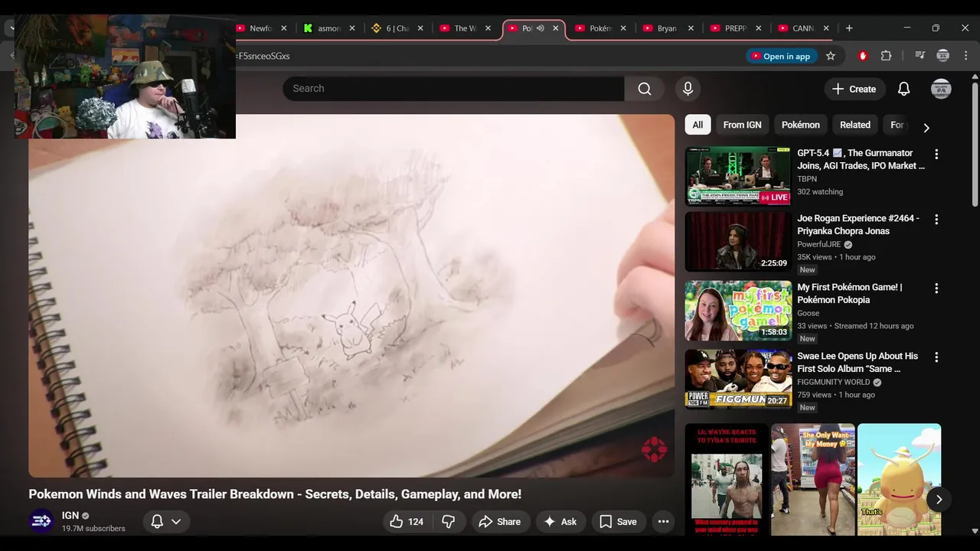Close the asmon tab
The height and width of the screenshot is (551, 980).
[352, 28]
